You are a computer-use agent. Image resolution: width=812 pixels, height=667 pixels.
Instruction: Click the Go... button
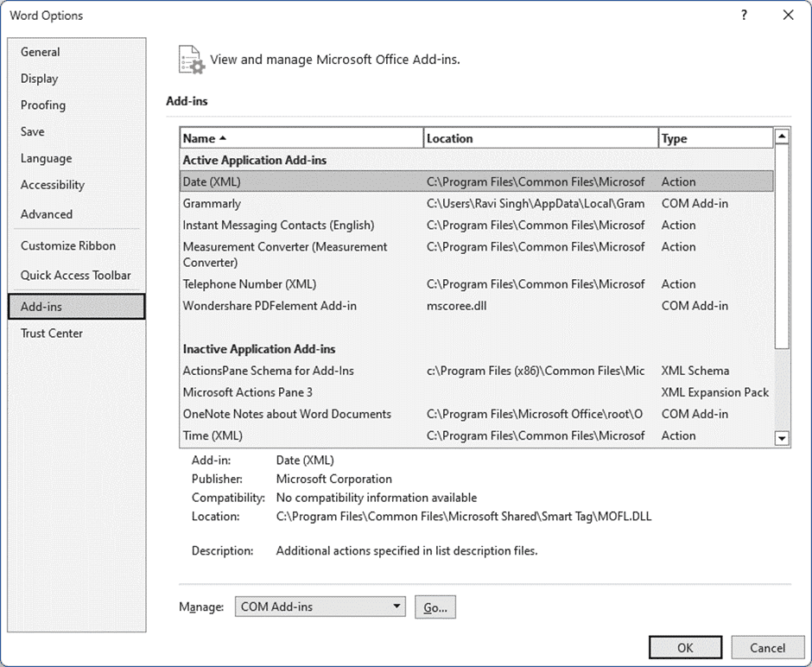point(435,607)
